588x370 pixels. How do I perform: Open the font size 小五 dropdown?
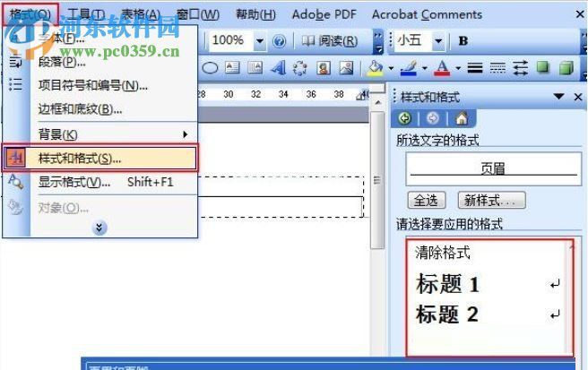(438, 40)
